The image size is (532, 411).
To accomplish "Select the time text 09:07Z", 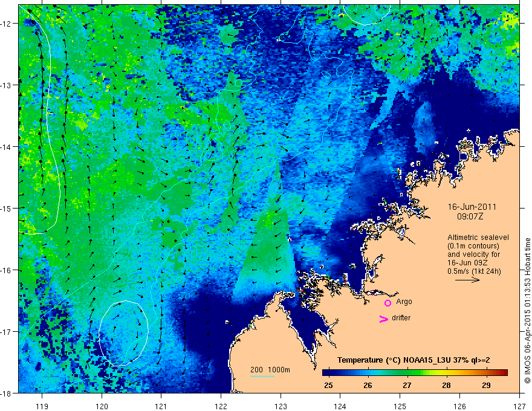I will (470, 216).
